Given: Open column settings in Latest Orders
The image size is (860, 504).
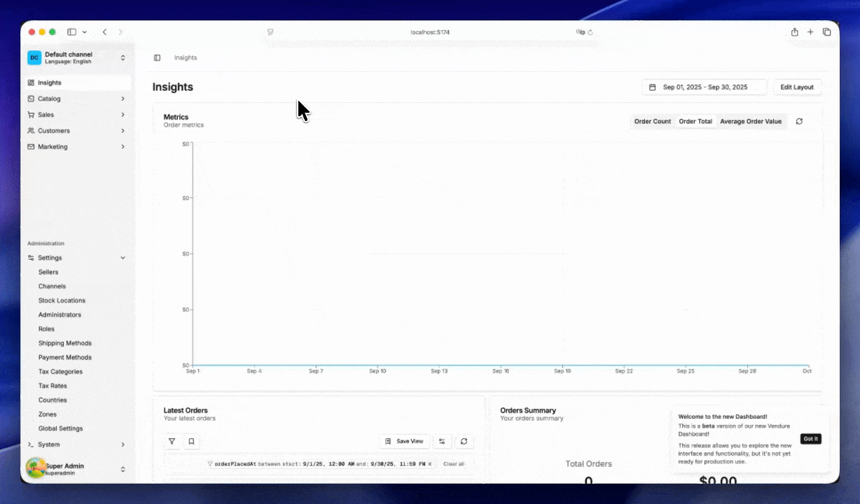Looking at the screenshot, I should [442, 442].
